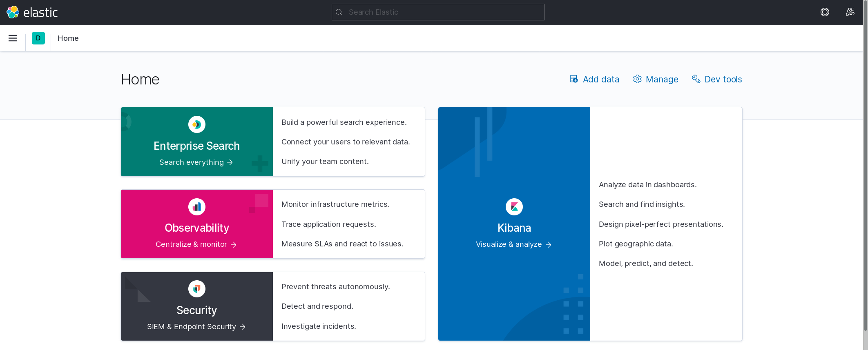Open the hamburger navigation menu
This screenshot has height=350, width=868.
click(13, 38)
